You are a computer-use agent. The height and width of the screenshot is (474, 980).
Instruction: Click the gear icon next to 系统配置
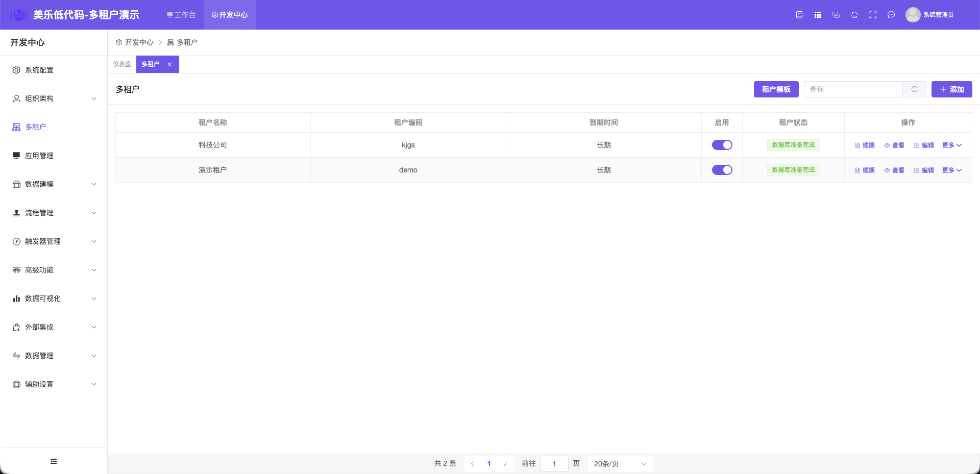tap(16, 70)
